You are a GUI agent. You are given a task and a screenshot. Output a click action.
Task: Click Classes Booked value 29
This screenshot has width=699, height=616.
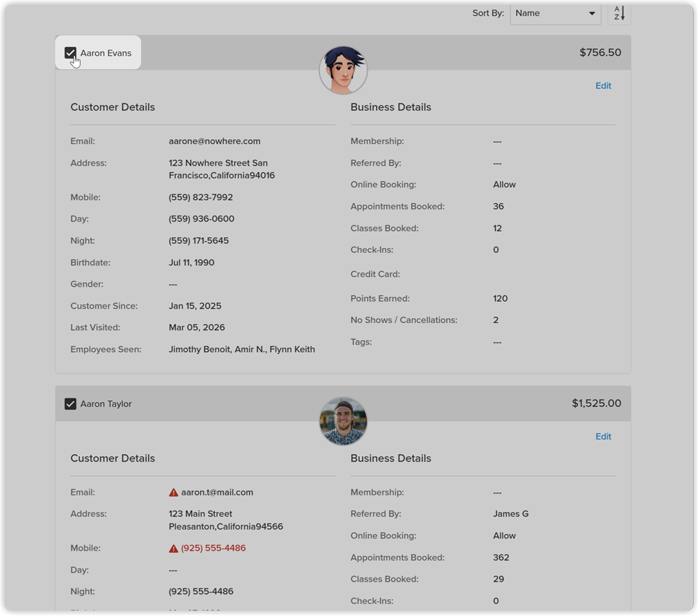pyautogui.click(x=499, y=579)
